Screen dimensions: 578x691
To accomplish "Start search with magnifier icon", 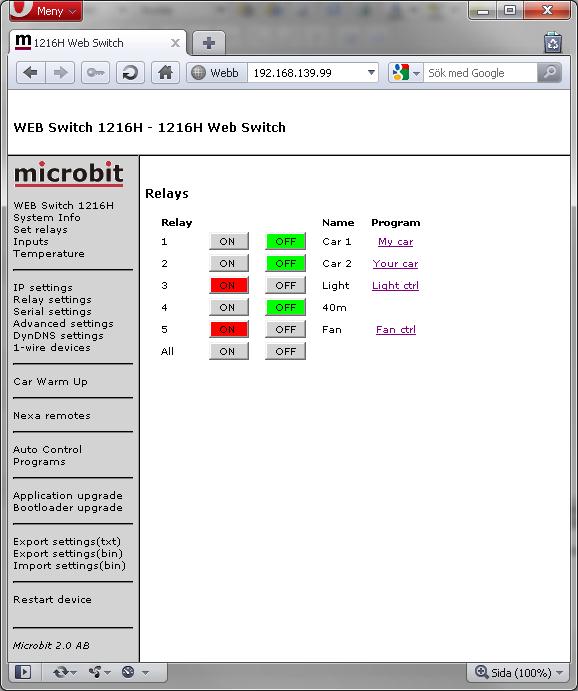I will [549, 73].
